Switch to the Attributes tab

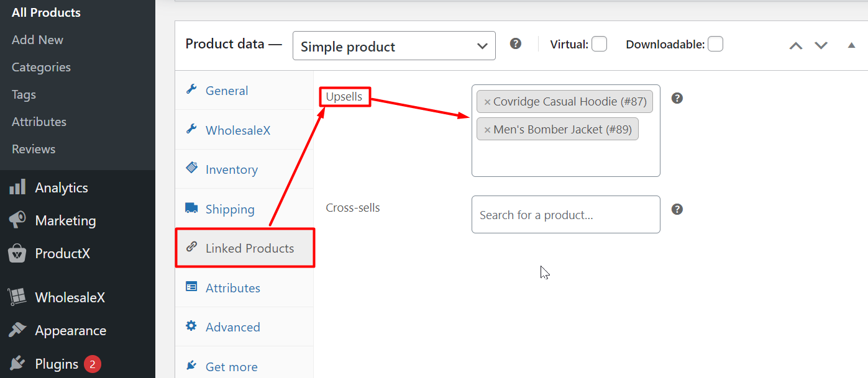(232, 287)
